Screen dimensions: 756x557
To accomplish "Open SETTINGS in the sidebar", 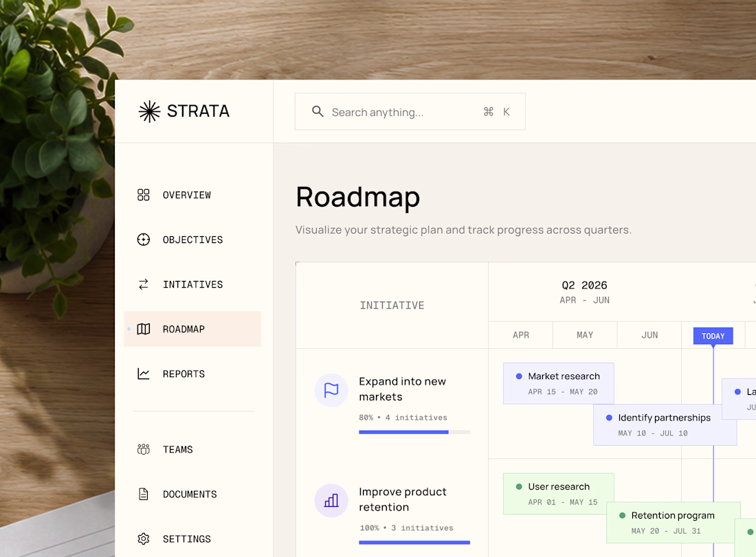I will coord(192,538).
